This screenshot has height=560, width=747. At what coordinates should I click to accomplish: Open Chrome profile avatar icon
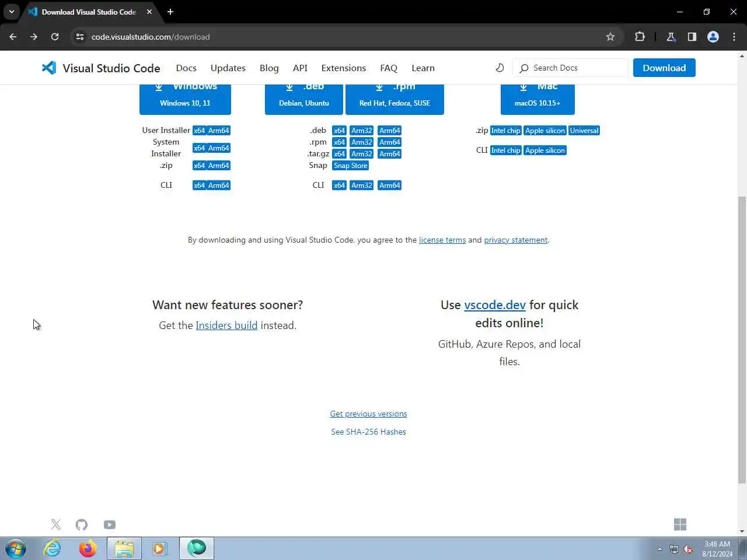click(x=713, y=37)
